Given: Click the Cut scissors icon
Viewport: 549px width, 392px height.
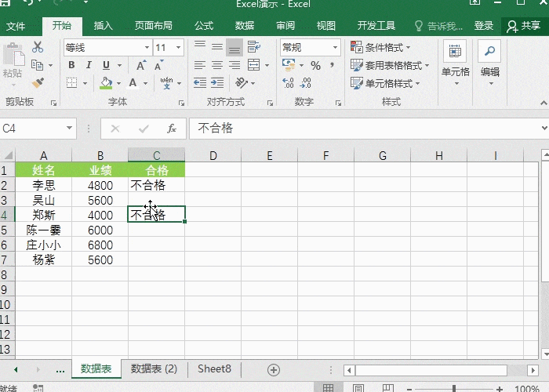Looking at the screenshot, I should 38,47.
